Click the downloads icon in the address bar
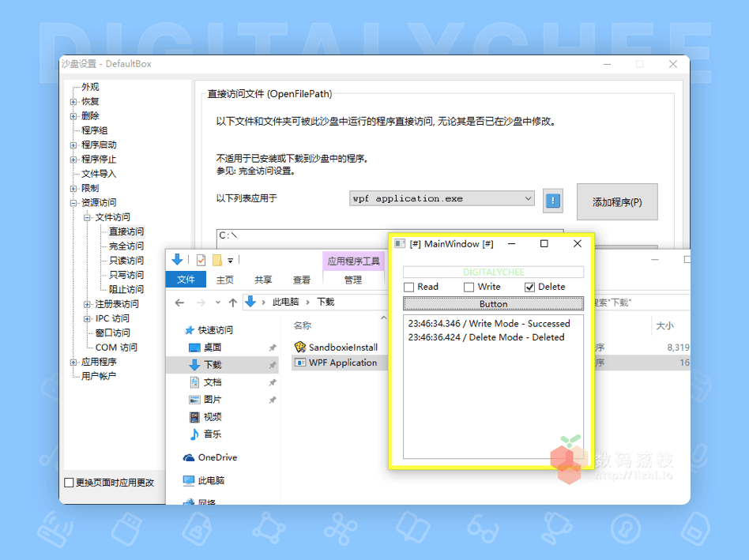The height and width of the screenshot is (560, 749). pyautogui.click(x=250, y=302)
